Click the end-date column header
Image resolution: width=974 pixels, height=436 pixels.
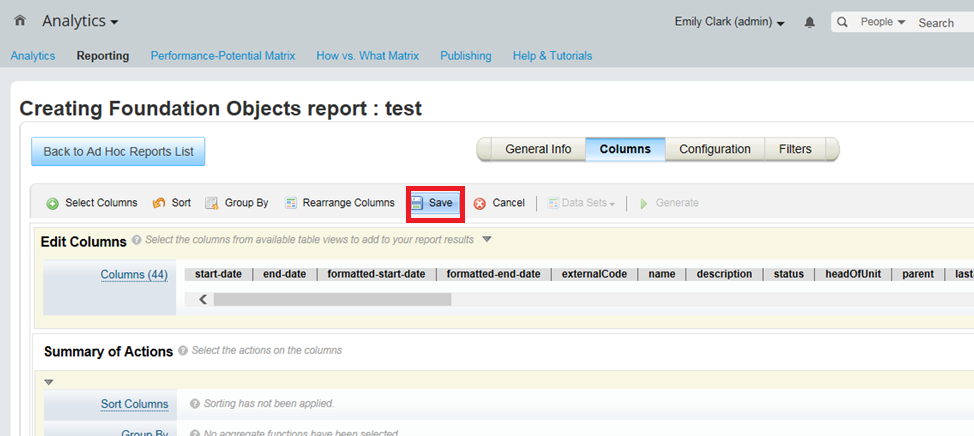pyautogui.click(x=284, y=274)
